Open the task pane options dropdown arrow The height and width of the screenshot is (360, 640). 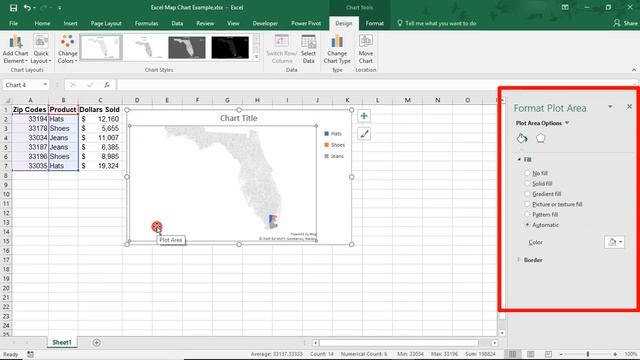(x=610, y=107)
